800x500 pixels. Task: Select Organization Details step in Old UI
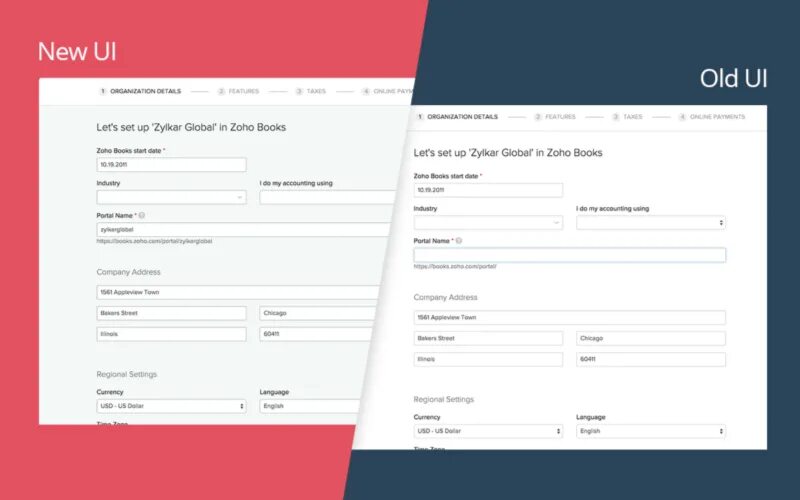tap(457, 117)
